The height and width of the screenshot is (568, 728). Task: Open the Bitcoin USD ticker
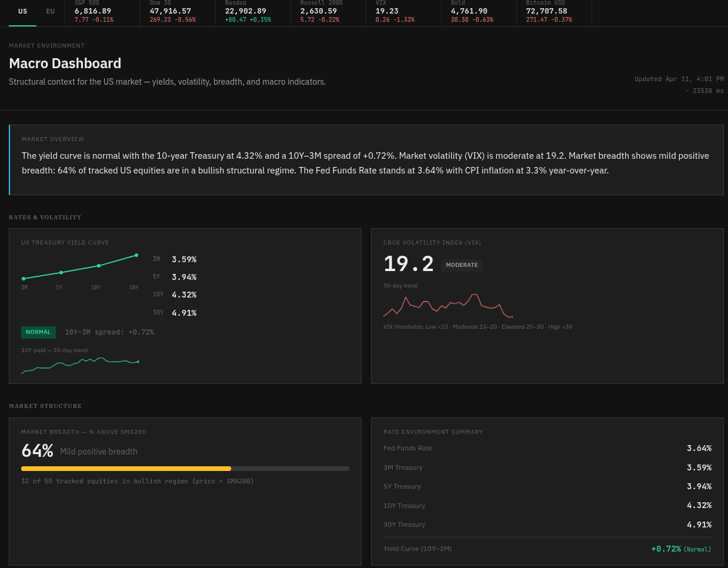[553, 11]
